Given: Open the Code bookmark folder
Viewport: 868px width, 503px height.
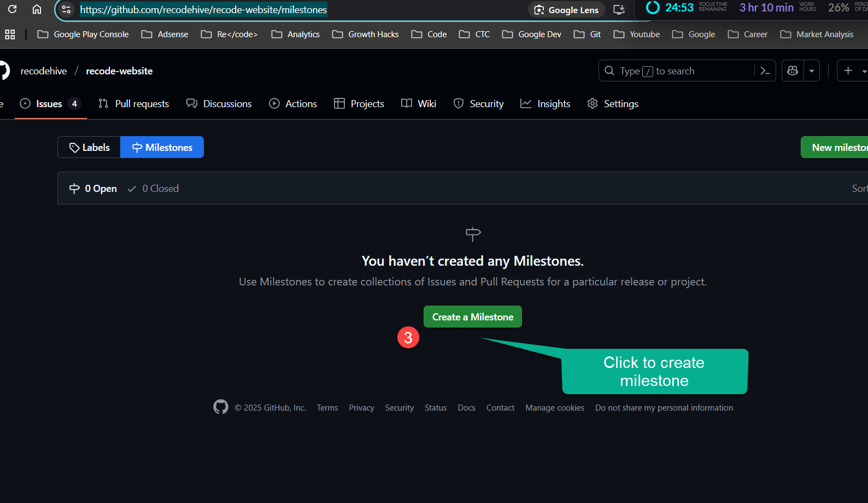Looking at the screenshot, I should (429, 34).
